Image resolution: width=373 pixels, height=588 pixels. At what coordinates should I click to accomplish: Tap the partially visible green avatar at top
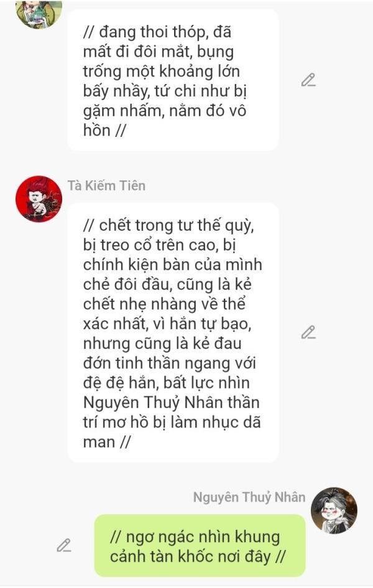tap(39, 14)
